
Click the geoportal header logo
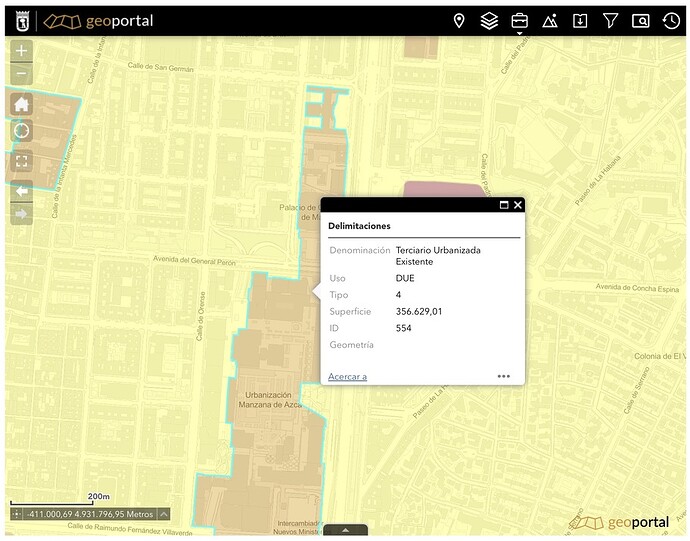coord(98,21)
